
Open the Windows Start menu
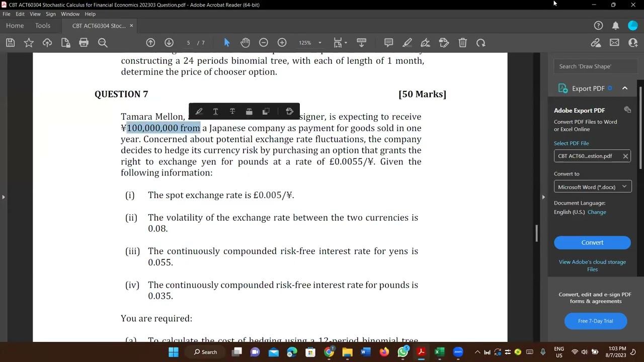[x=174, y=352]
